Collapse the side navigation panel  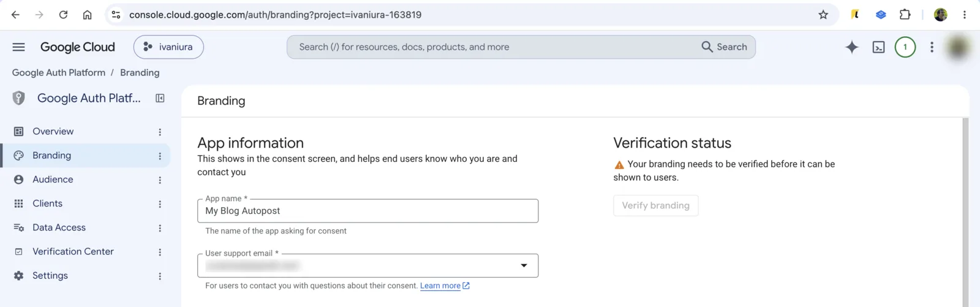point(160,98)
